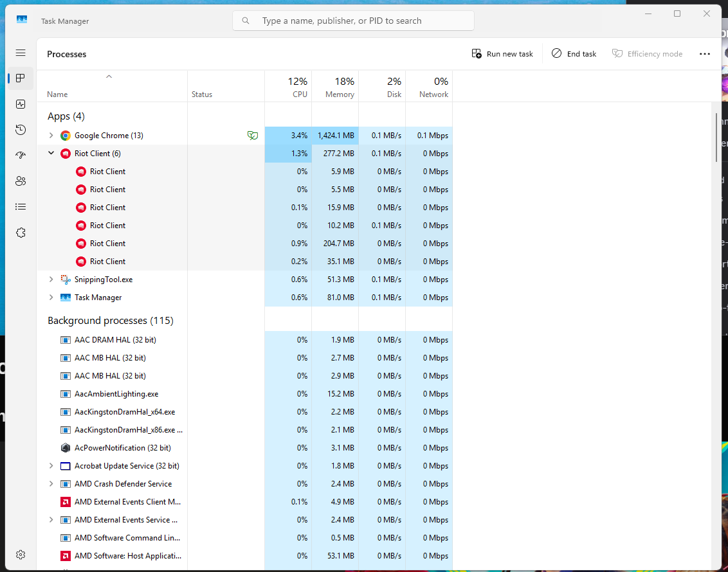Viewport: 728px width, 572px height.
Task: Click Riot Client group 277.2 MB cell
Action: pos(335,154)
